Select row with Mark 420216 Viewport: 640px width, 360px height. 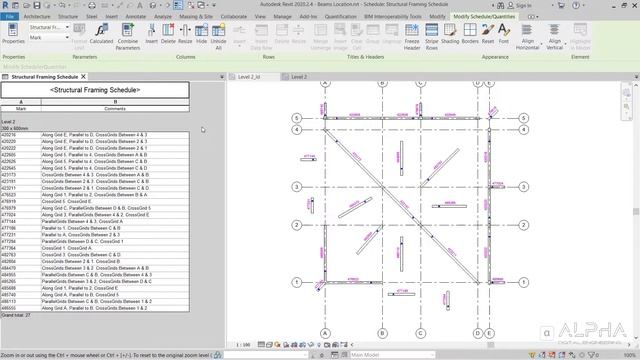[x=95, y=135]
